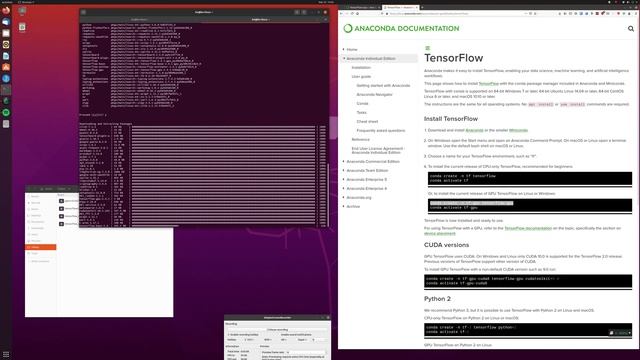Open the Home folder icon on the desktop

coord(22,11)
